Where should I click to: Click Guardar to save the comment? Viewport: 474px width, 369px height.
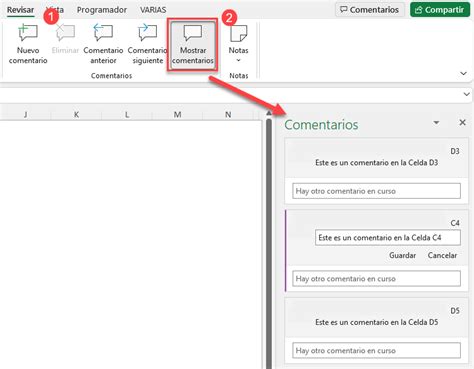[402, 255]
